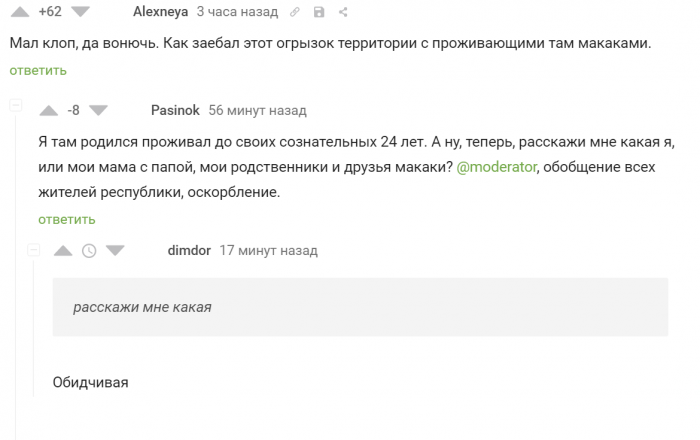Click the @moderator mention link
Screen dimensions: 700x440
(497, 167)
